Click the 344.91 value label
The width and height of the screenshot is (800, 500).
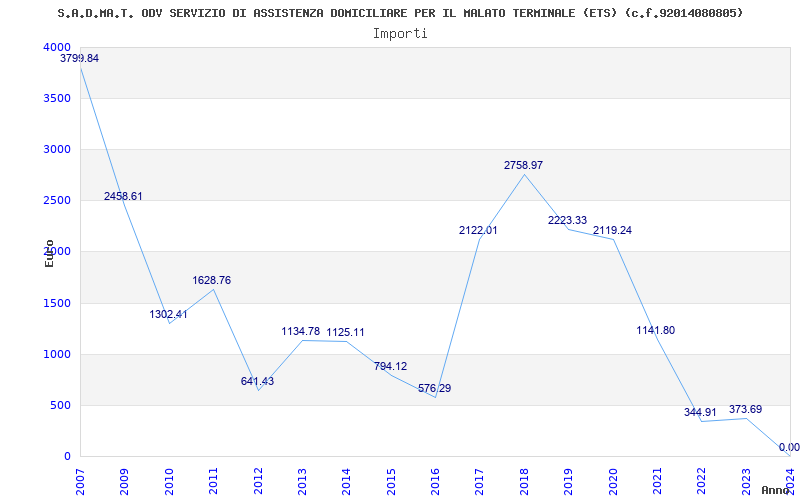[x=700, y=412]
